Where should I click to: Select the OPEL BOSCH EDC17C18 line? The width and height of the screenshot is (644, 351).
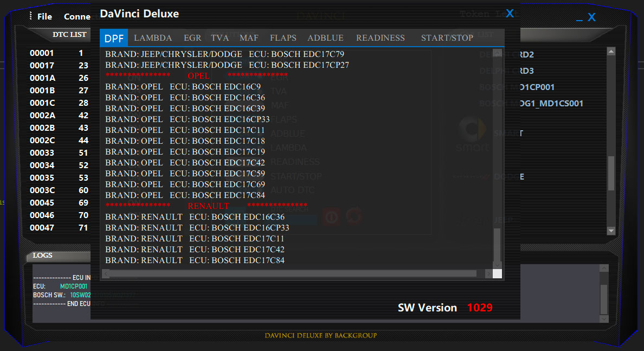(185, 141)
